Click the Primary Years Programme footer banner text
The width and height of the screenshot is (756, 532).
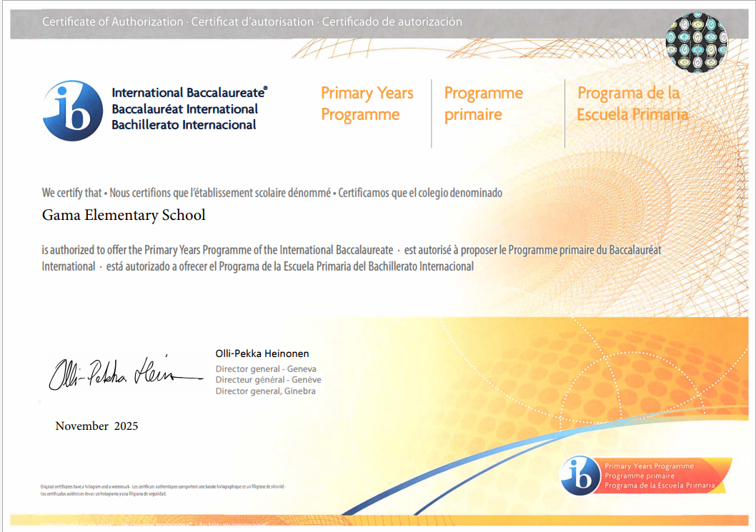(x=649, y=466)
